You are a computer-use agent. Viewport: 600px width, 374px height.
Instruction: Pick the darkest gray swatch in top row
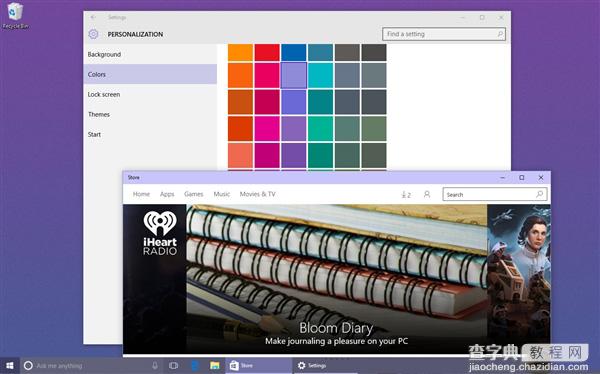(374, 52)
